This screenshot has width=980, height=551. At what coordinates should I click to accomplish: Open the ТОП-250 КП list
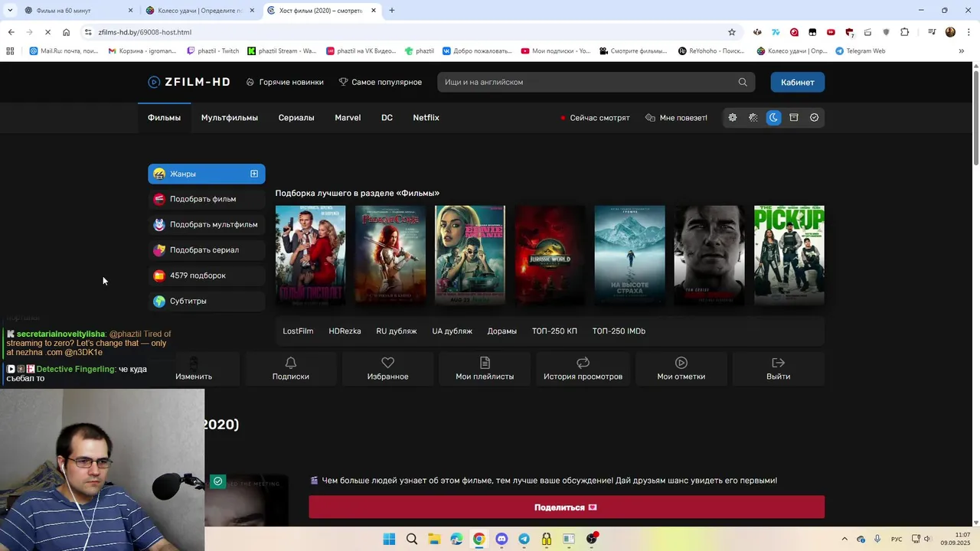tap(554, 331)
